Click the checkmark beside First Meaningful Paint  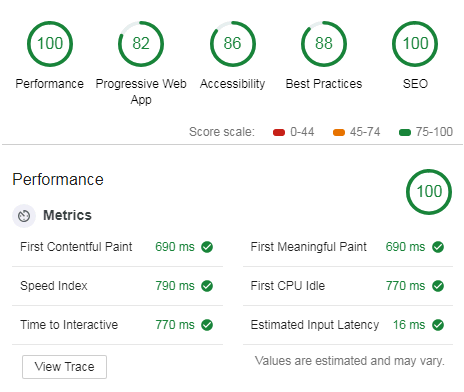(x=438, y=247)
